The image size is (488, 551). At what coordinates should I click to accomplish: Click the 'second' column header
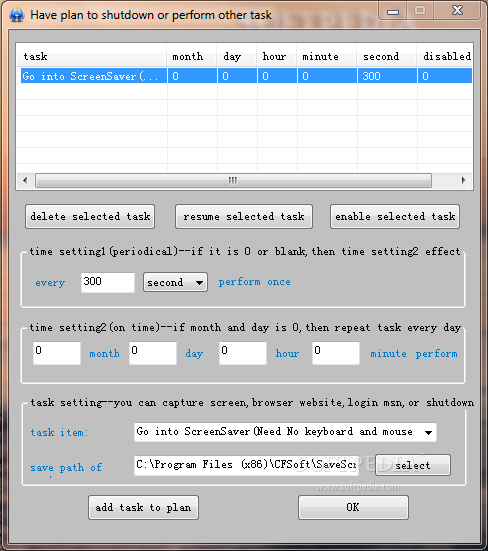pos(387,56)
